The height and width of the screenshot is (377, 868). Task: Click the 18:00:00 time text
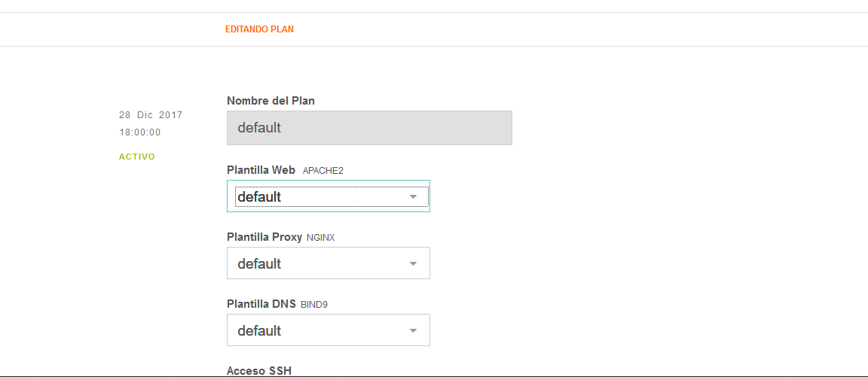140,132
